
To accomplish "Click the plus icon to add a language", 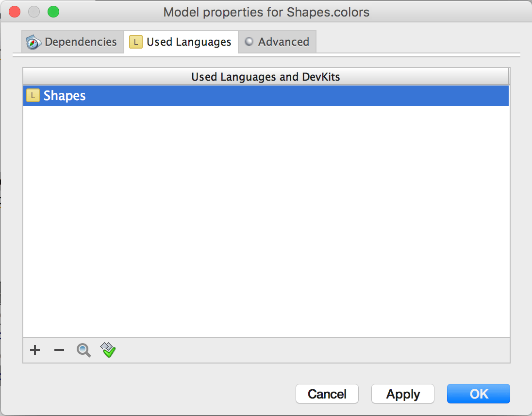I will [x=35, y=350].
